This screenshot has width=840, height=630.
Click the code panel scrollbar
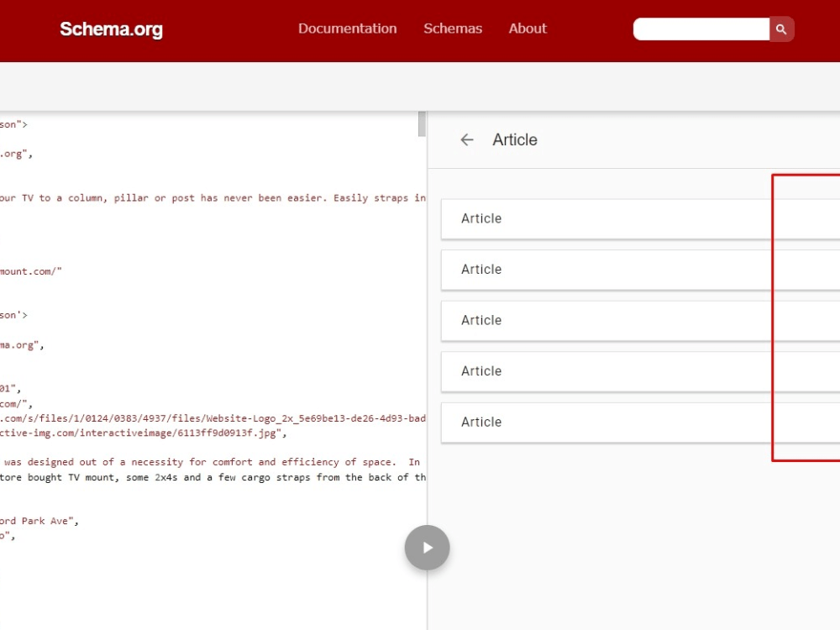(421, 123)
